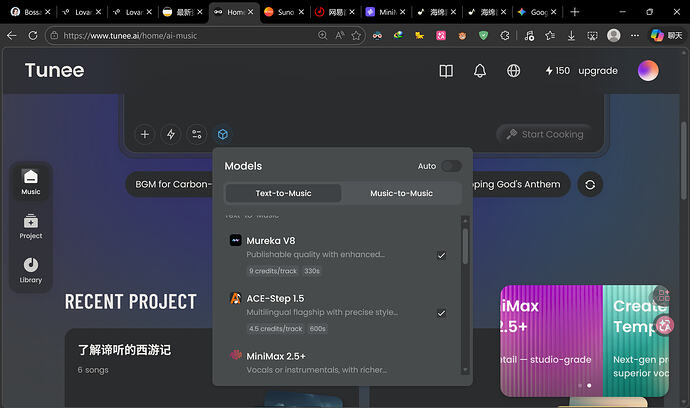Click the zoom magnifier in address bar
The width and height of the screenshot is (690, 408).
323,36
